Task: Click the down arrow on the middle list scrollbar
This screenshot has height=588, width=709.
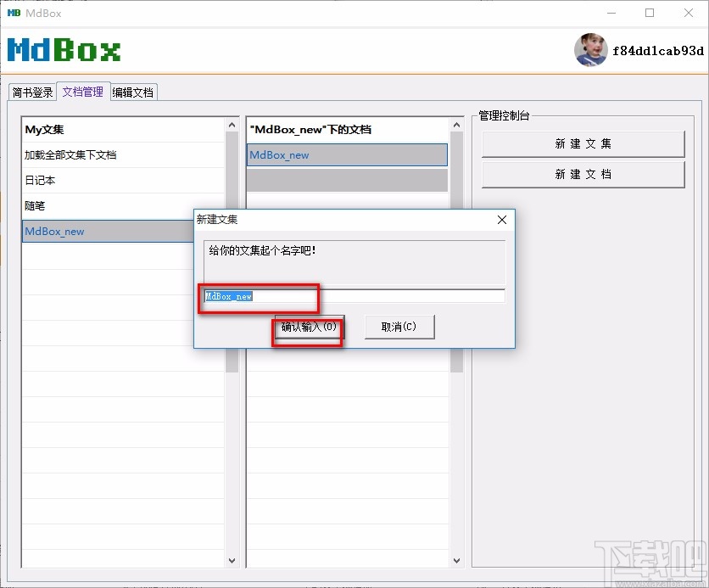Action: (456, 560)
